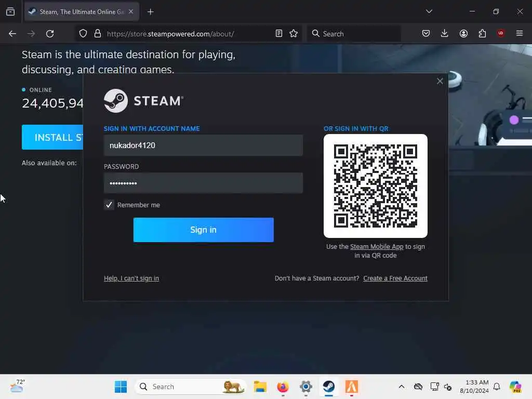Open Steam app from taskbar
This screenshot has width=532, height=399.
click(x=328, y=387)
